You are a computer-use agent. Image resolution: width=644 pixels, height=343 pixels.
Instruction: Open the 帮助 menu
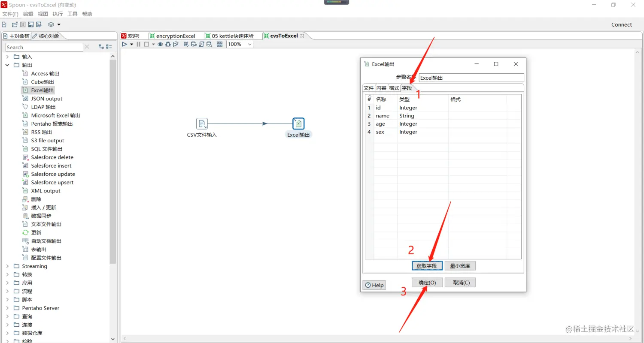(x=87, y=14)
